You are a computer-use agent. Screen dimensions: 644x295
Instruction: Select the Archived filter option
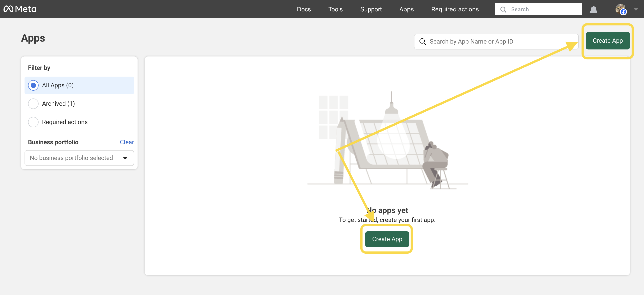33,104
